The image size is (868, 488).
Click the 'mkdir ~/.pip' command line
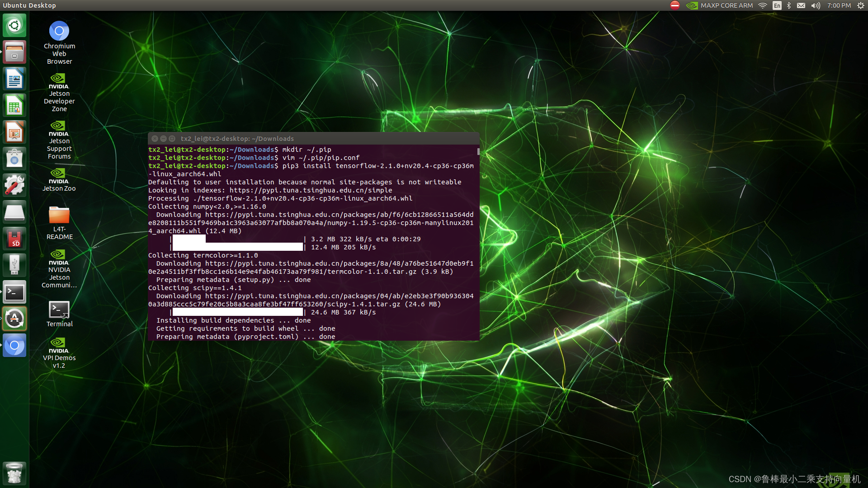(240, 150)
